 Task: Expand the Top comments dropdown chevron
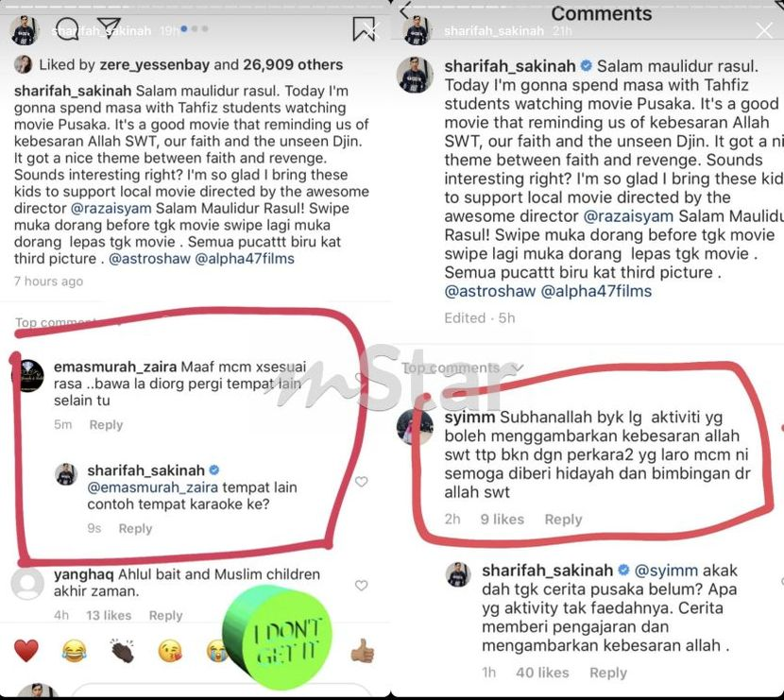(518, 368)
